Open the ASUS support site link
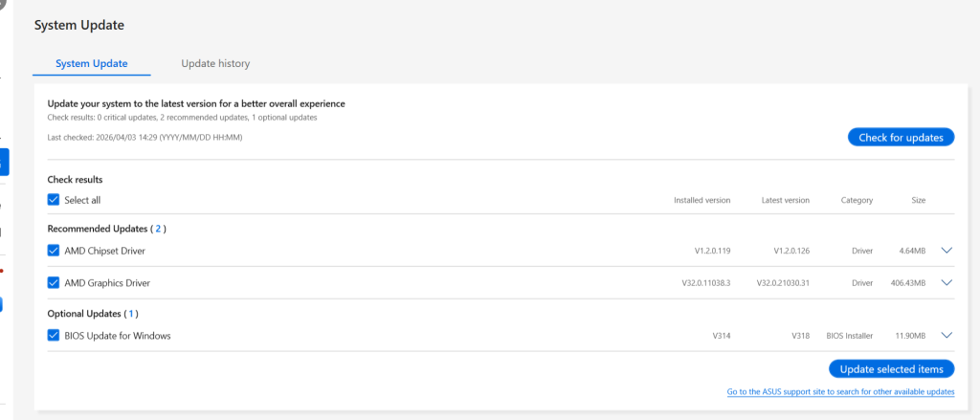Viewport: 980px width, 420px height. [840, 392]
